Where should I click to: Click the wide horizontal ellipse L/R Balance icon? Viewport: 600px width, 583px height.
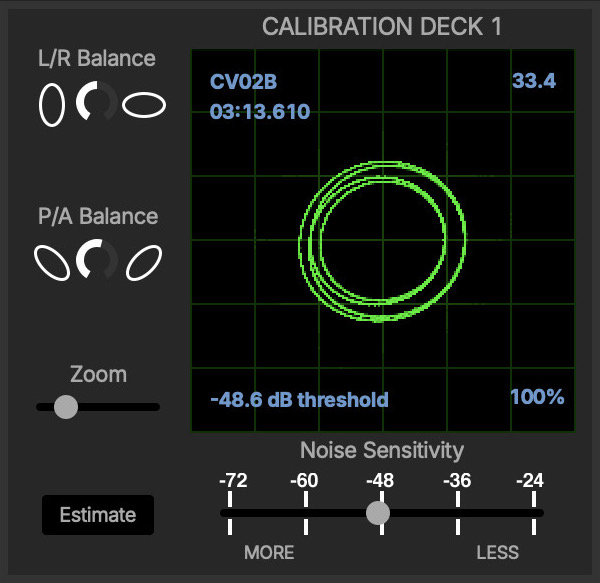point(144,103)
